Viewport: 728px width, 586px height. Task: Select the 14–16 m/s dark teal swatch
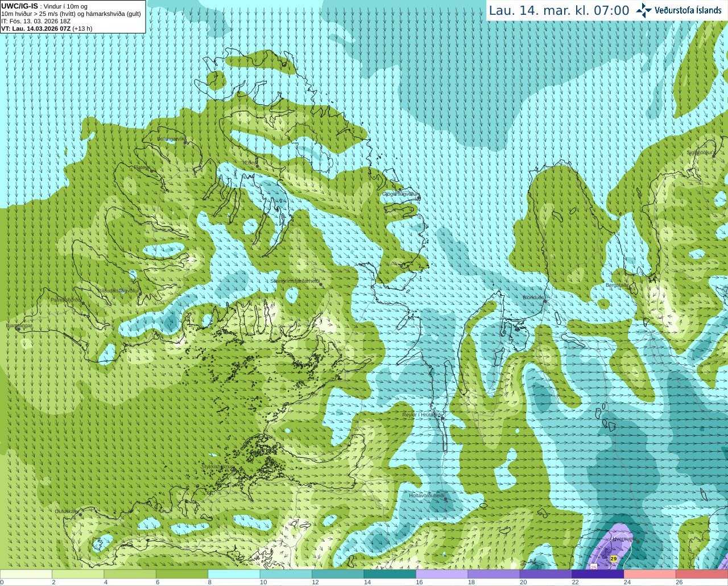click(x=390, y=574)
